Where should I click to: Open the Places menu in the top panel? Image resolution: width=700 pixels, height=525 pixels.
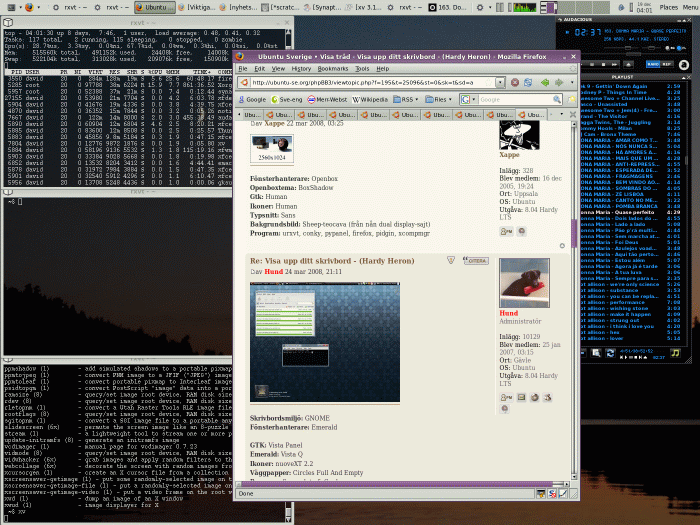point(668,7)
